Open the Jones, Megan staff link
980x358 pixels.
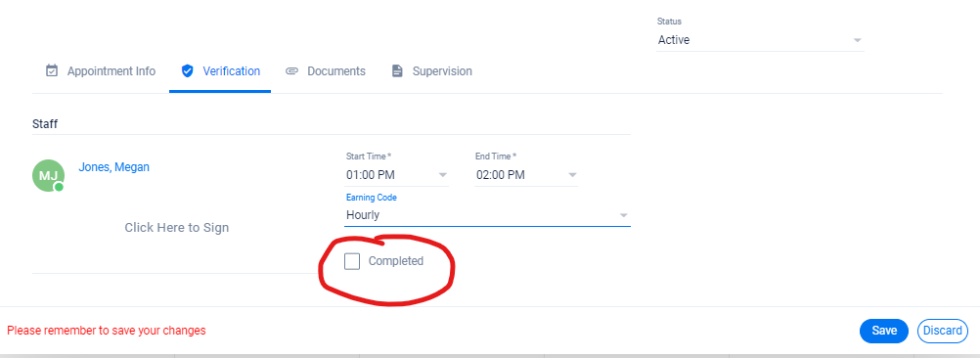click(x=113, y=167)
